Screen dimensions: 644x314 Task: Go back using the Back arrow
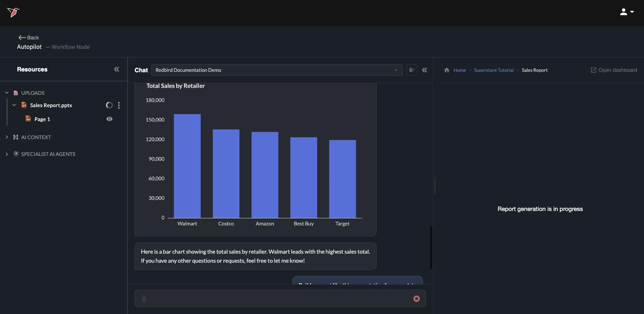tap(28, 37)
